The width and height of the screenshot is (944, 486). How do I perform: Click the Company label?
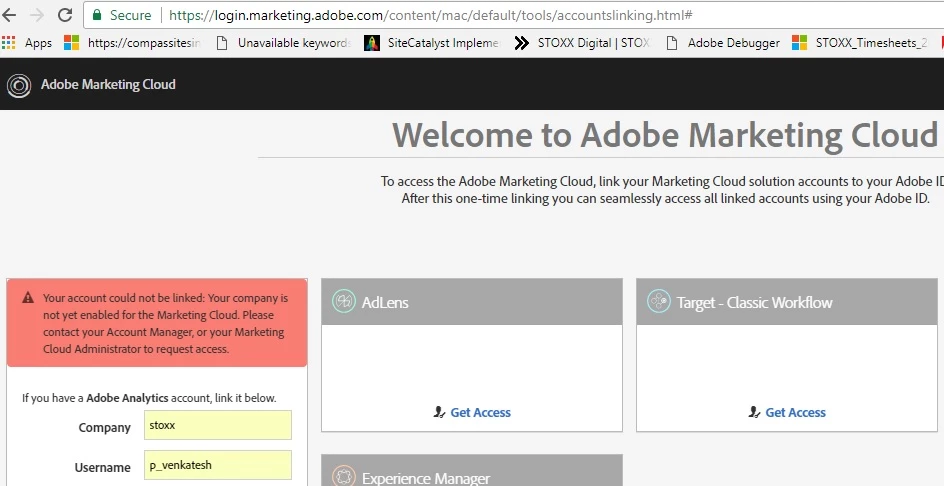click(105, 428)
